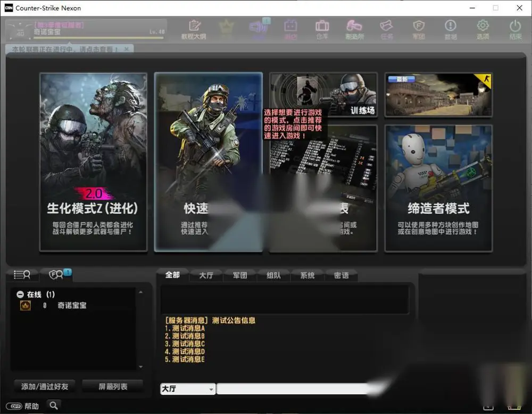Select the 组队 chat tab
Viewport: 532px width, 414px height.
pos(273,275)
